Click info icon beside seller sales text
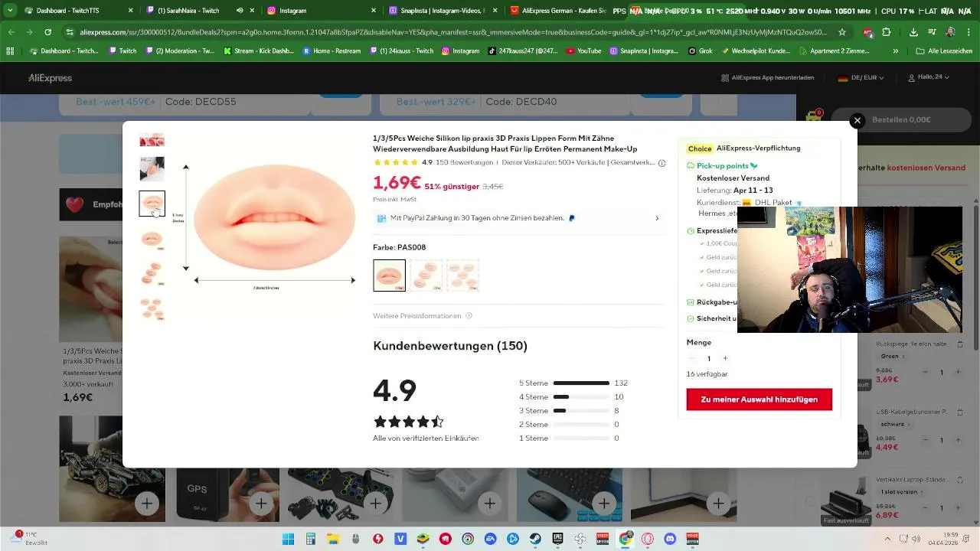The width and height of the screenshot is (980, 551). coord(661,163)
